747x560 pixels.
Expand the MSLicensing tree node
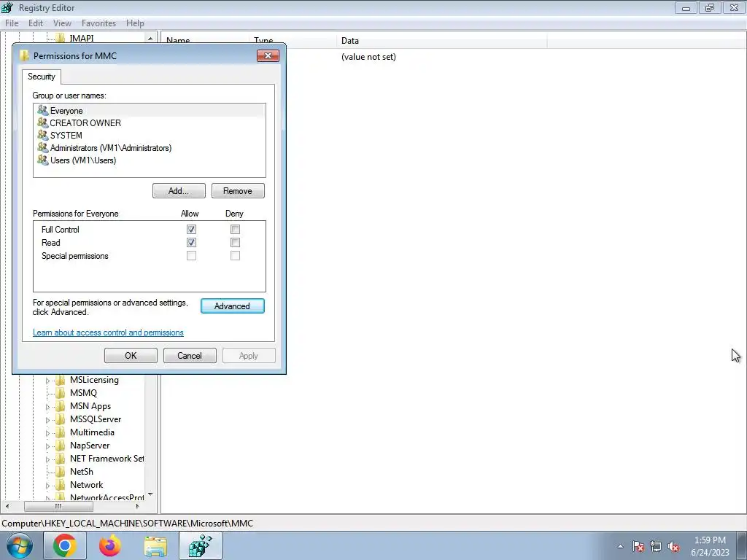(47, 381)
